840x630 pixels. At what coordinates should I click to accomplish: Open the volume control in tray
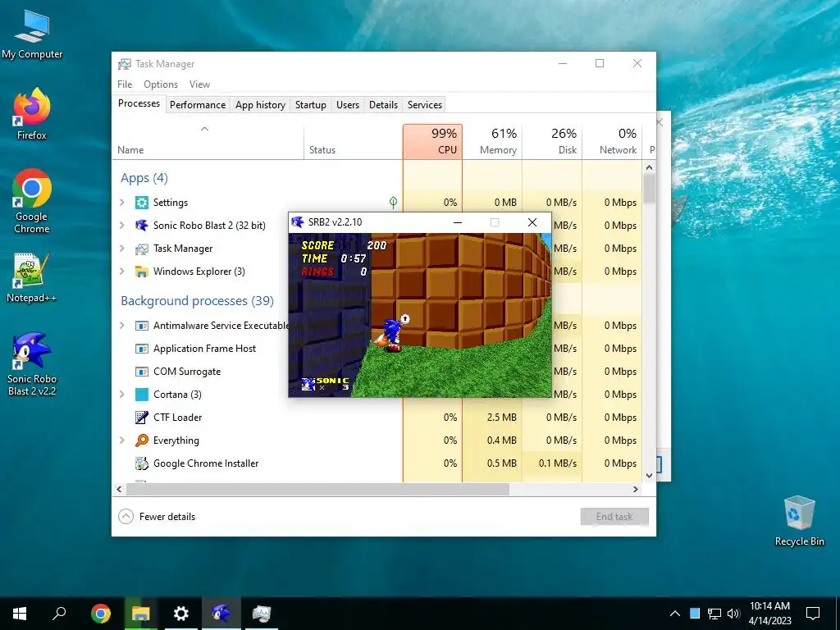pyautogui.click(x=733, y=614)
